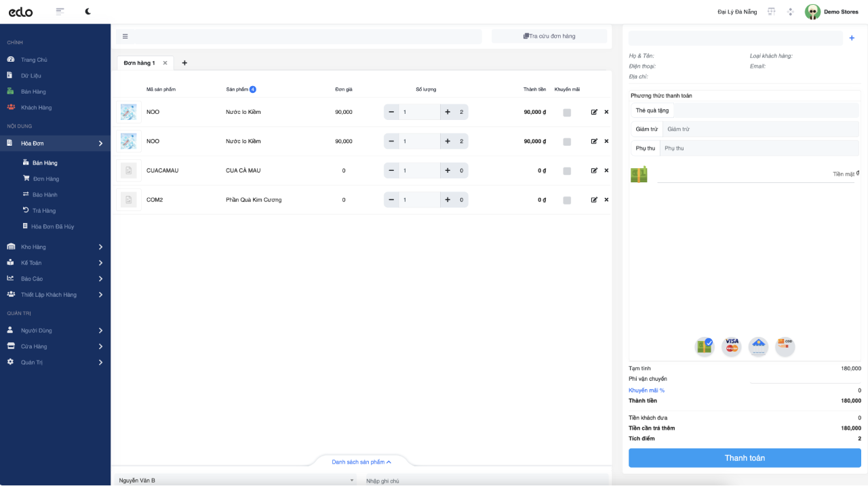Open Dữ Liệu in sidebar
The height and width of the screenshot is (488, 868).
point(31,76)
